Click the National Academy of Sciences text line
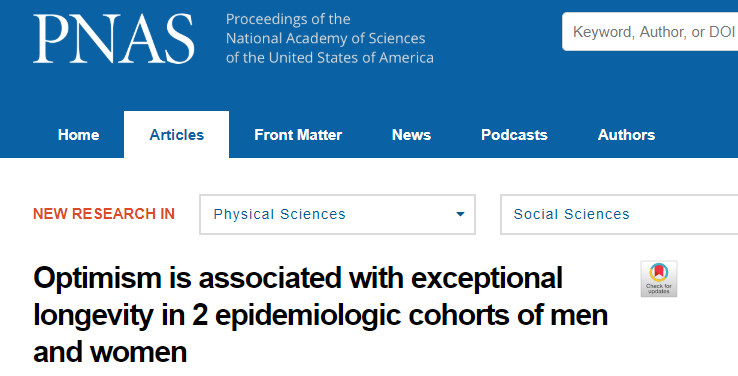Screen dimensions: 738x376 click(x=325, y=38)
